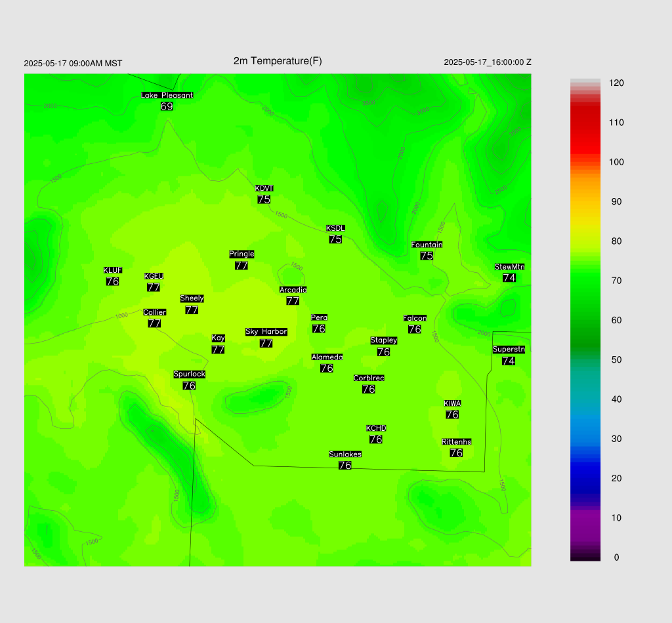The image size is (672, 623).
Task: Click the colorbar label 120
Action: (x=616, y=83)
